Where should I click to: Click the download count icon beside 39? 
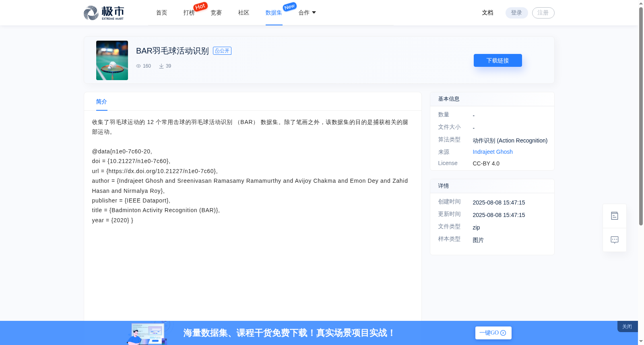tap(161, 66)
